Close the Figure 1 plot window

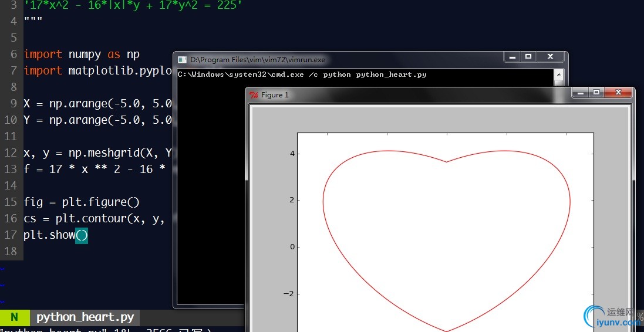pos(618,93)
